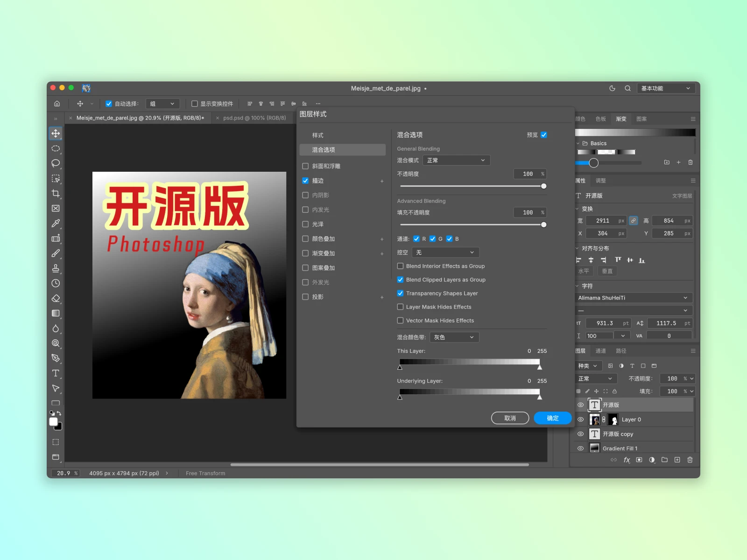Select the Elliptical Marquee tool

pos(56,148)
